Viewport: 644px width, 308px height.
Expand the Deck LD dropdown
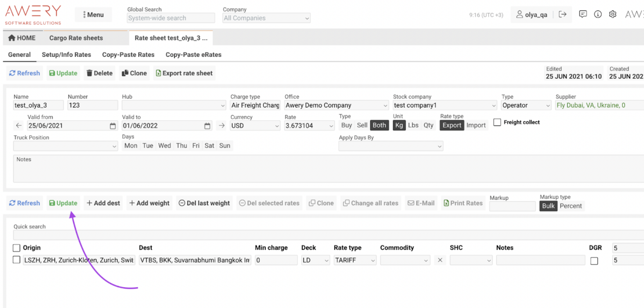[315, 260]
